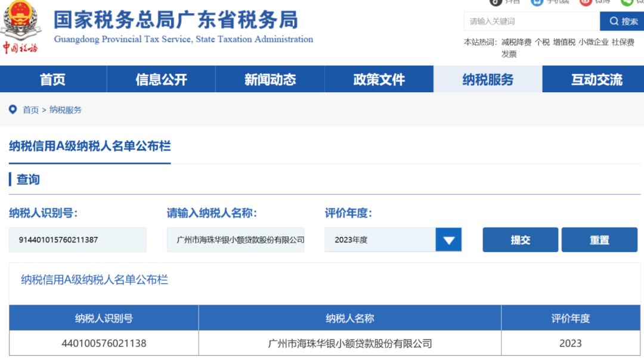
Task: Click the results title 纳税信用A级纳税人名单公布栏
Action: (x=94, y=280)
